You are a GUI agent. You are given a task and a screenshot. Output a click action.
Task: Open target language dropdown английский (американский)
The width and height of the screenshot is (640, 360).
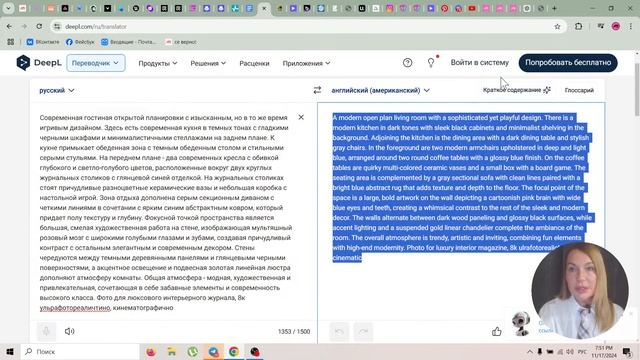pos(380,90)
